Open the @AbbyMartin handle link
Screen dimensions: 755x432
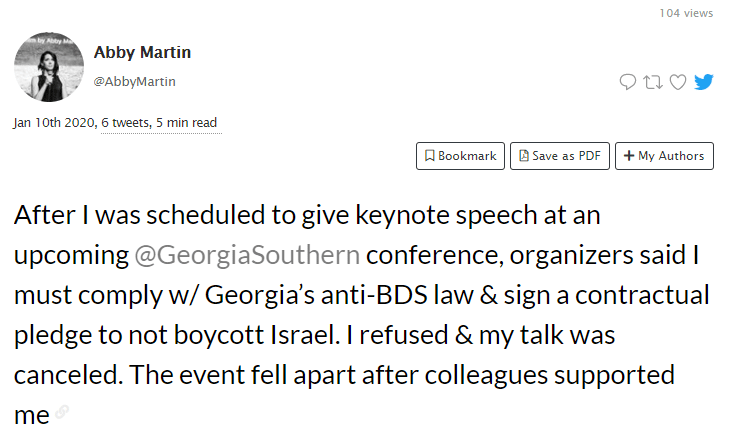click(x=134, y=81)
